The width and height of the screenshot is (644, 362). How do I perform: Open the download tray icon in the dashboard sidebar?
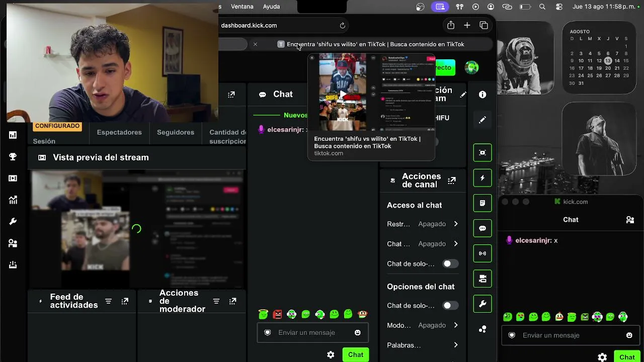click(x=13, y=265)
